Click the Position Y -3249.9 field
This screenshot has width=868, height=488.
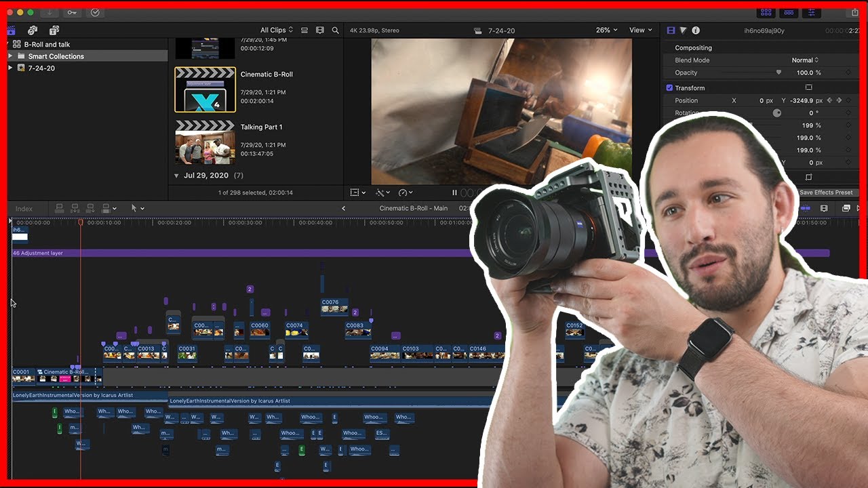806,100
